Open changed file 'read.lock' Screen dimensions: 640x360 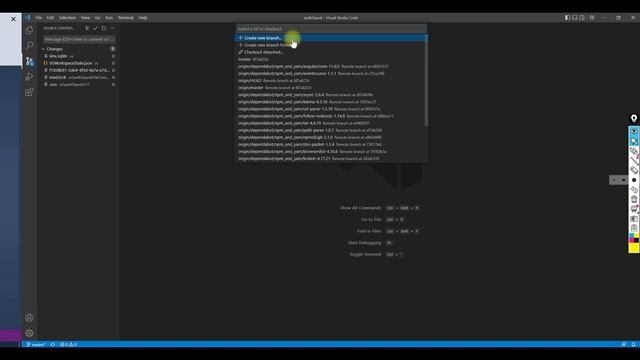point(79,77)
